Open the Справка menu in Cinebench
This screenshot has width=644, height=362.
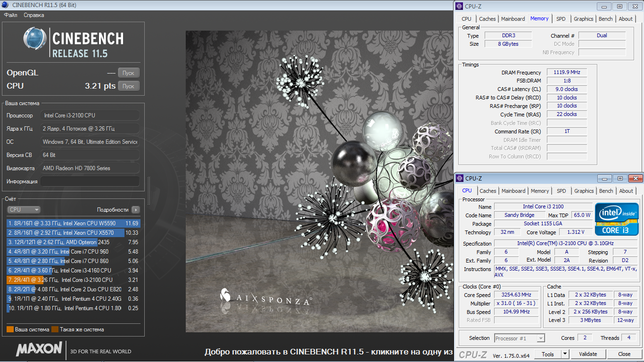point(34,15)
